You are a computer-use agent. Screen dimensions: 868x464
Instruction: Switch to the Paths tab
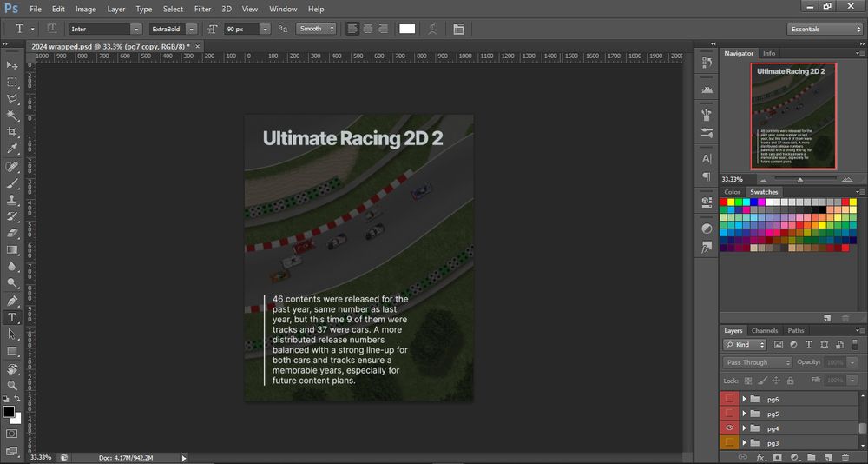point(795,330)
